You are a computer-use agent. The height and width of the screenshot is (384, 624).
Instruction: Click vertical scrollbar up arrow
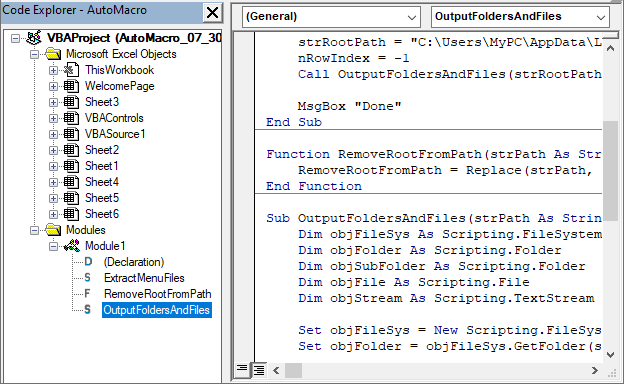(x=610, y=49)
